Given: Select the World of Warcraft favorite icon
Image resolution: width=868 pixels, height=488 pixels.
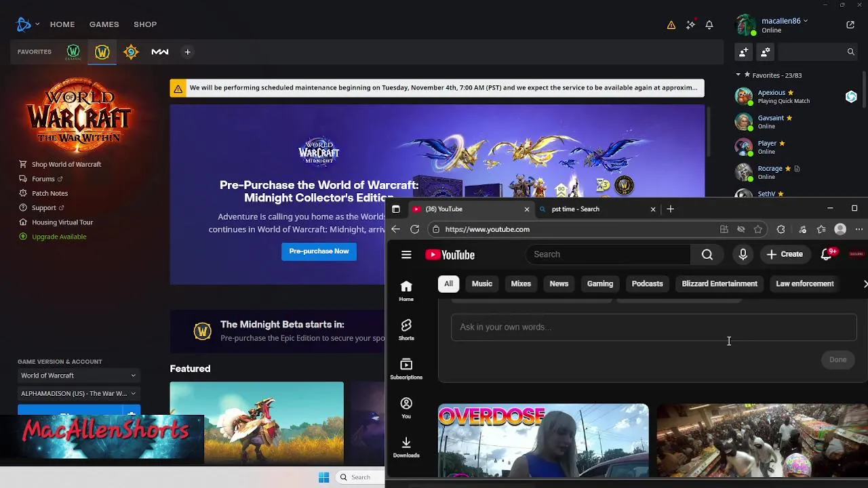Looking at the screenshot, I should [x=102, y=52].
